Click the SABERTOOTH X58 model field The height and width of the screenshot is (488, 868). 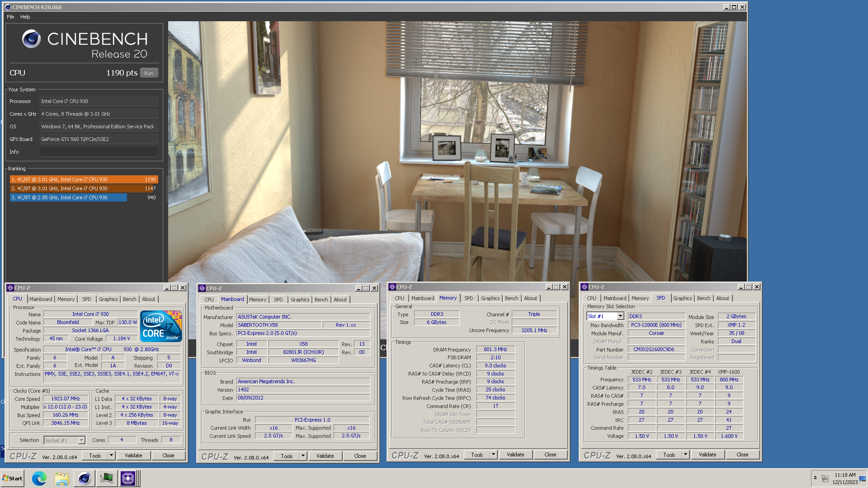click(x=278, y=325)
